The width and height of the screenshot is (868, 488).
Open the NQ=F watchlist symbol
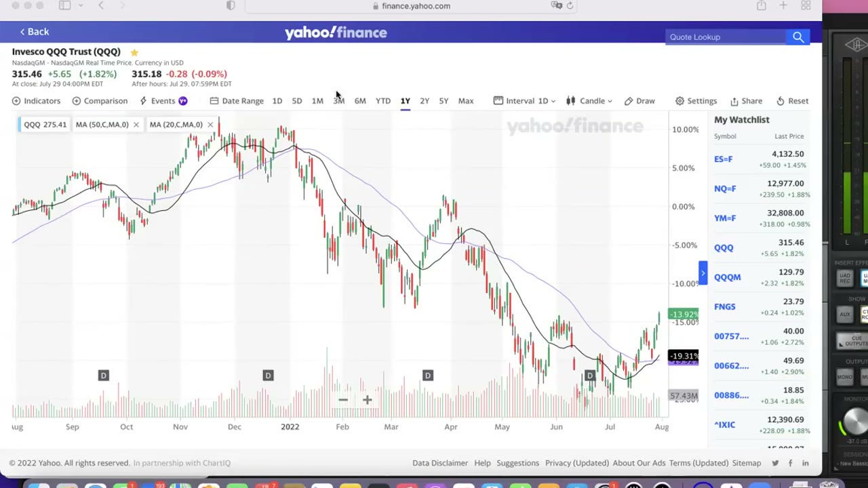725,189
